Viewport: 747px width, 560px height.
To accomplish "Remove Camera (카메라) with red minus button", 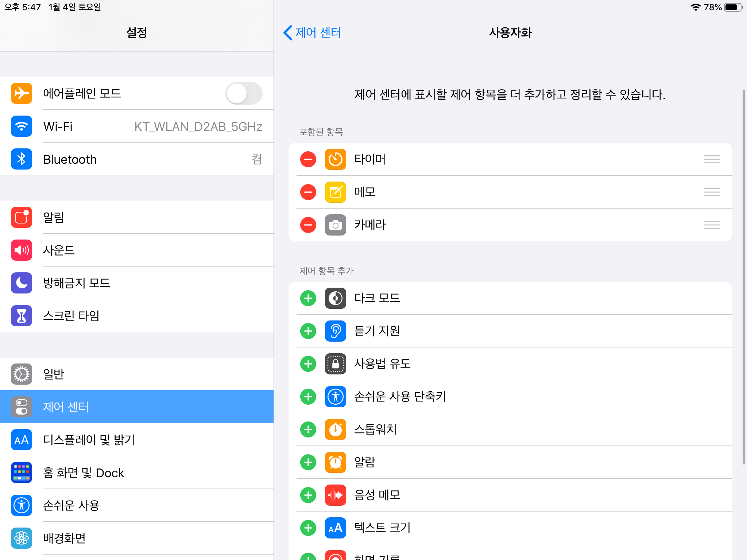I will click(x=308, y=225).
